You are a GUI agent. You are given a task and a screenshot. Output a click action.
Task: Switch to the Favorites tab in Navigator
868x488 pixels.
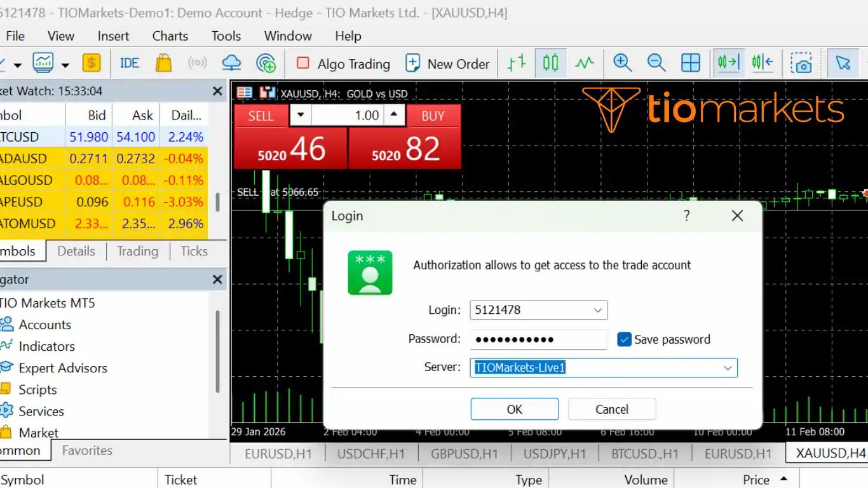(87, 451)
